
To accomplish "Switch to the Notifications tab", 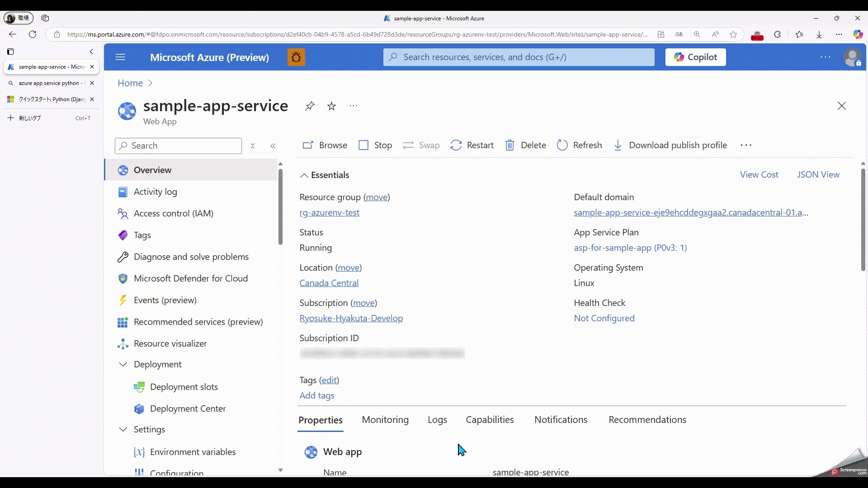I will click(x=561, y=420).
